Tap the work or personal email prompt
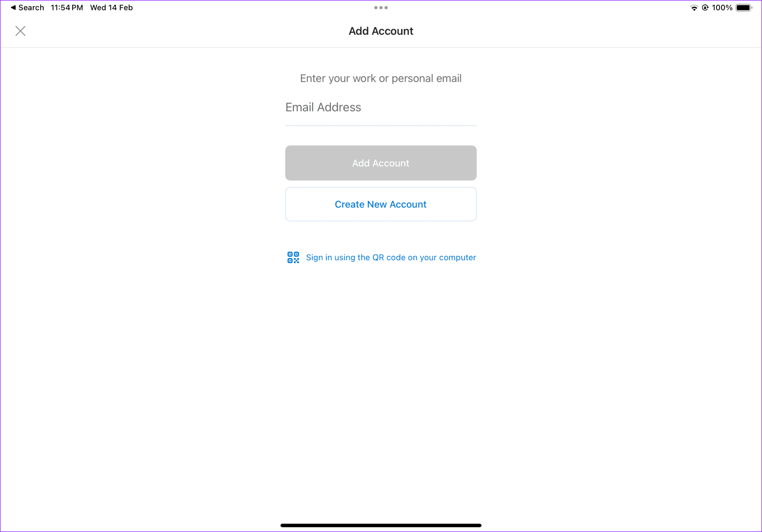The width and height of the screenshot is (762, 532). [381, 78]
